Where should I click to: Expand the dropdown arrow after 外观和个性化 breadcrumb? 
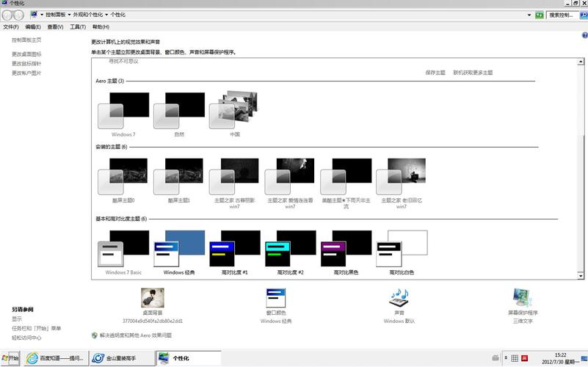[x=106, y=15]
